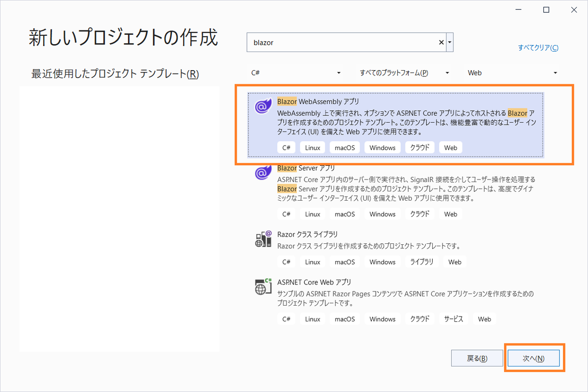Click the クラウド tag under ASP.NET Core Web アプリ

tap(418, 318)
